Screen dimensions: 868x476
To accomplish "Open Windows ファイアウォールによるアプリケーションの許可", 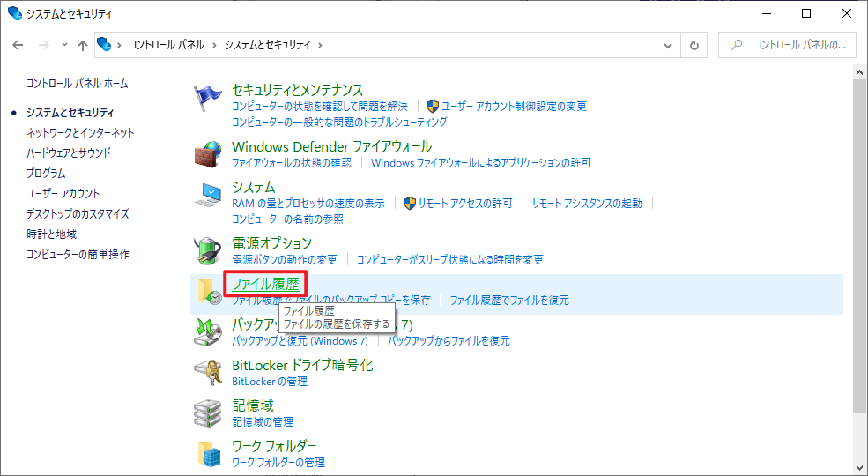I will click(481, 163).
